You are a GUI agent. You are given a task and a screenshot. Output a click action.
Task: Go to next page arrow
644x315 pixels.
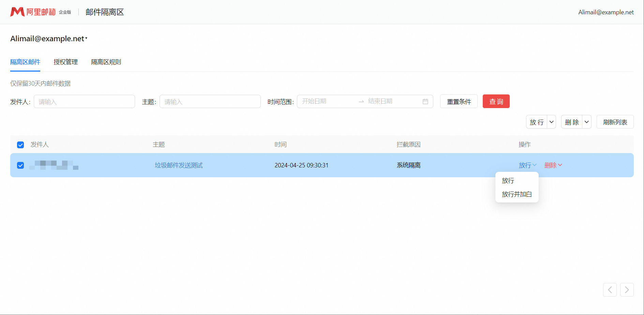[x=627, y=290]
